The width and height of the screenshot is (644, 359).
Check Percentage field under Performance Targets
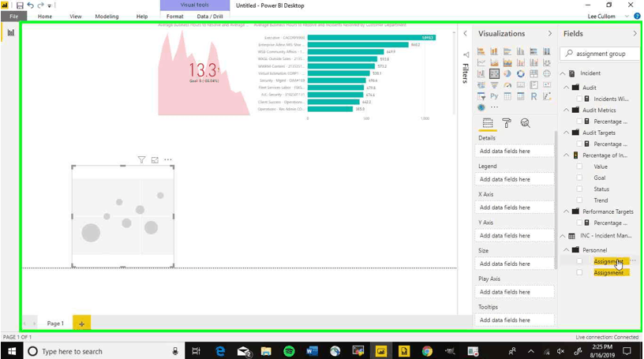(x=579, y=223)
